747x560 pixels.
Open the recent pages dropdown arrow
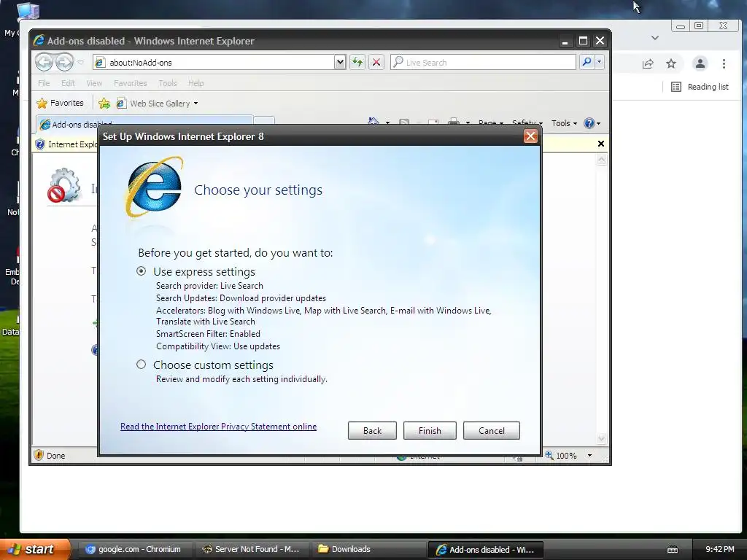click(80, 63)
